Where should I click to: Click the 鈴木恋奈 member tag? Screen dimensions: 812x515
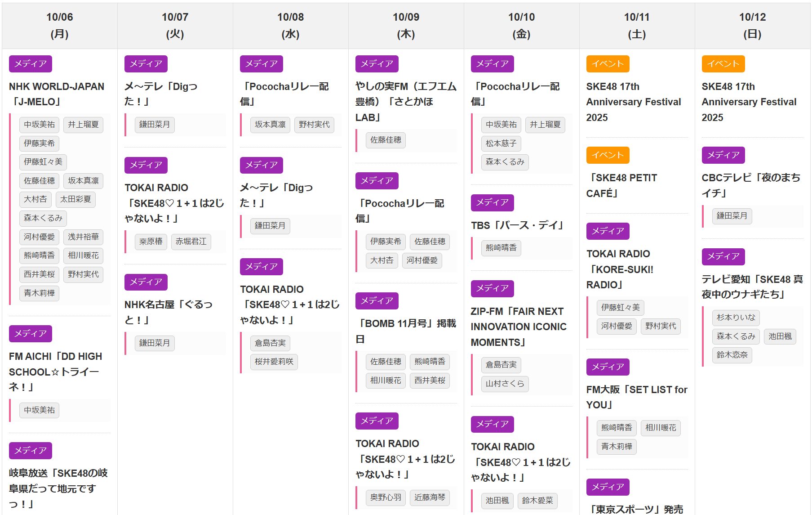[x=732, y=355]
